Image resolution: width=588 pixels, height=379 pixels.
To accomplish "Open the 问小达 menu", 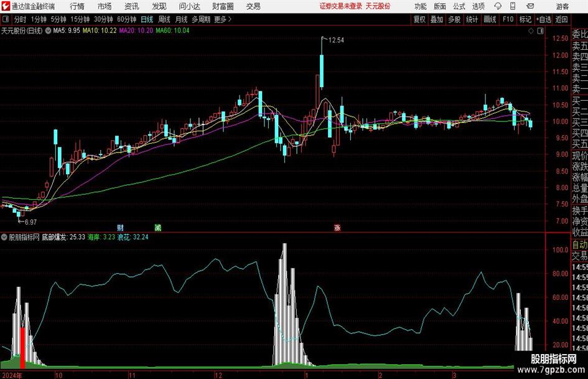I will [x=189, y=6].
